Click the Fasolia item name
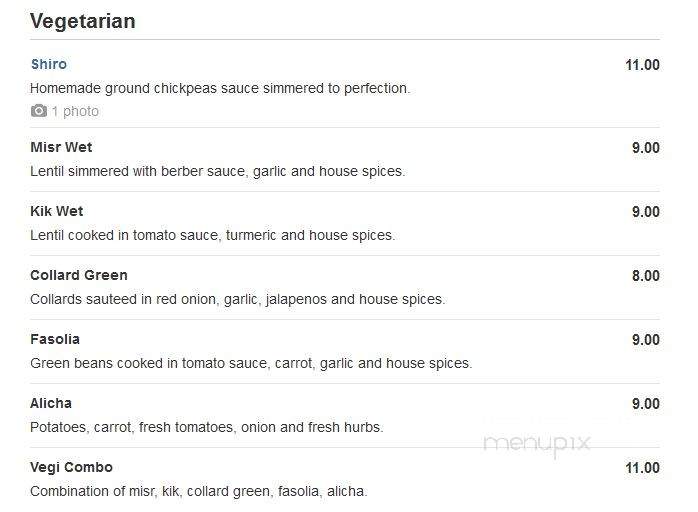This screenshot has height=512, width=698. click(x=55, y=339)
